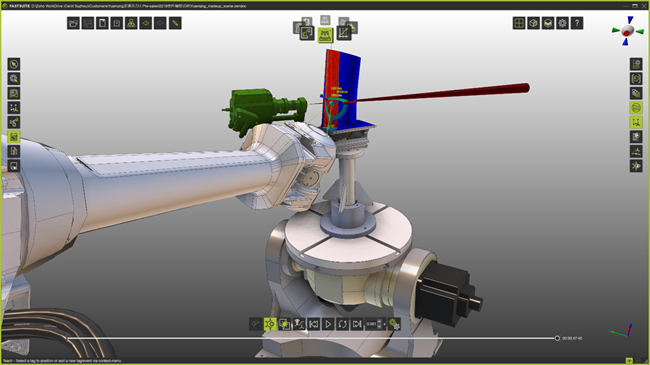Open simulation settings gears icon

394,324
